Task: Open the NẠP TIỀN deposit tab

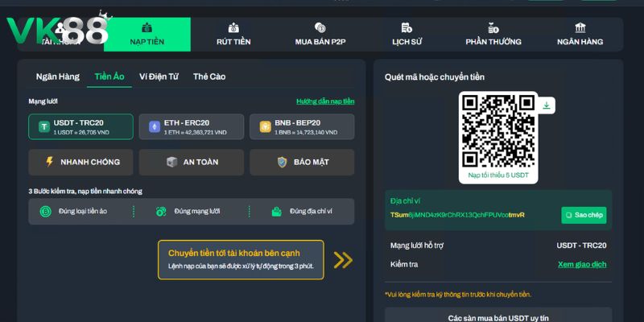Action: pyautogui.click(x=147, y=35)
